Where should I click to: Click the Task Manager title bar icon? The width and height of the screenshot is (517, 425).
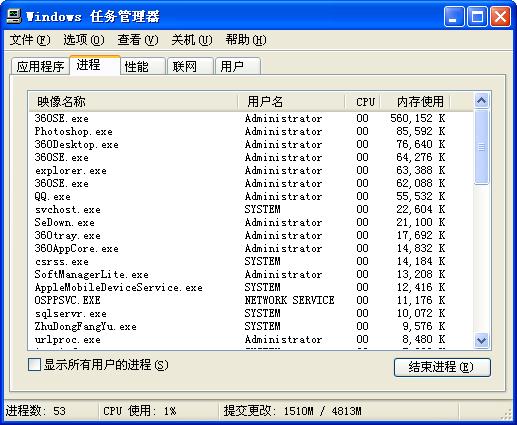pyautogui.click(x=14, y=16)
